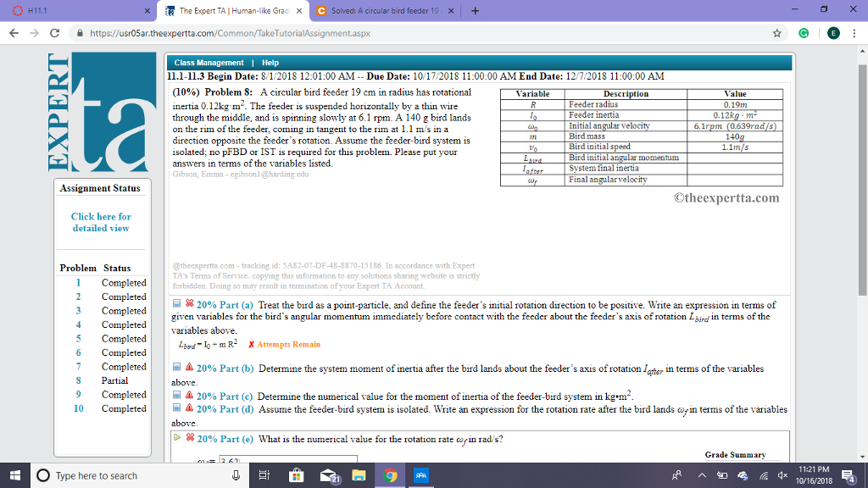Open problem 4 link
868x488 pixels.
click(x=78, y=324)
